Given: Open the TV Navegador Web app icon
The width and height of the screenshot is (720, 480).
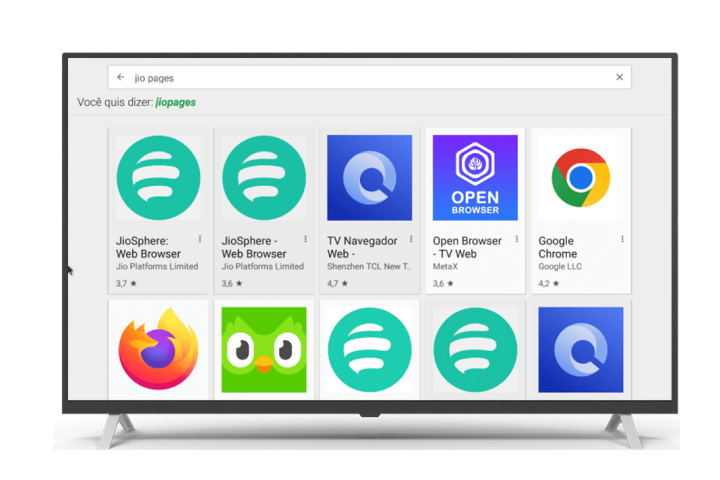Looking at the screenshot, I should tap(370, 178).
